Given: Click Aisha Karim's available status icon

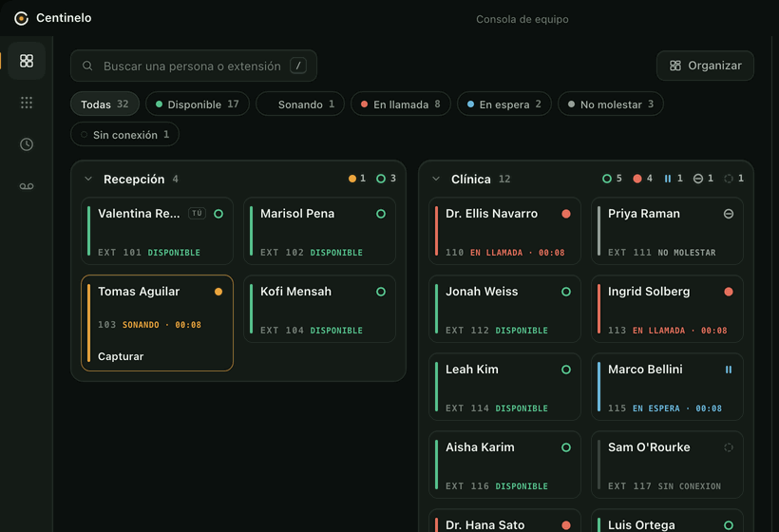Looking at the screenshot, I should 566,447.
